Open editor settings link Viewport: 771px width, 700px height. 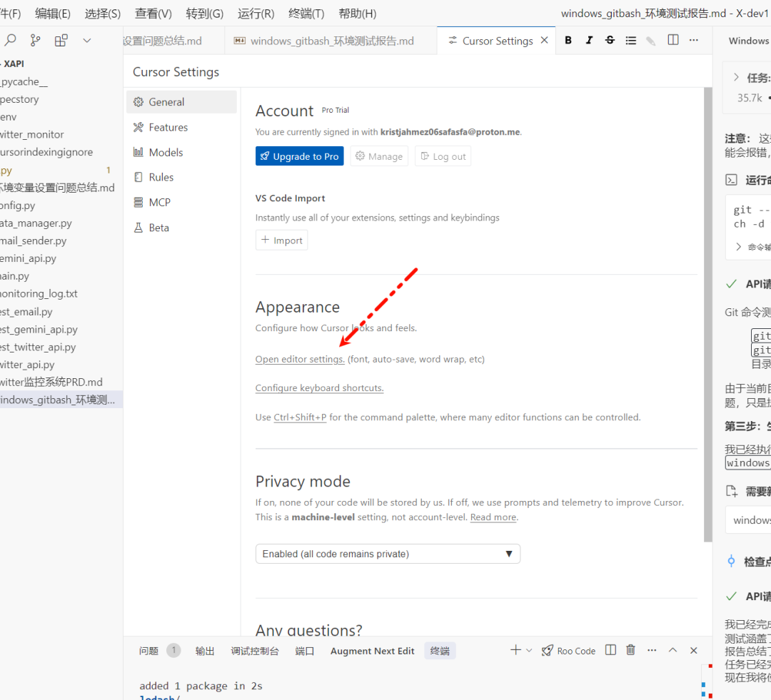pos(300,360)
